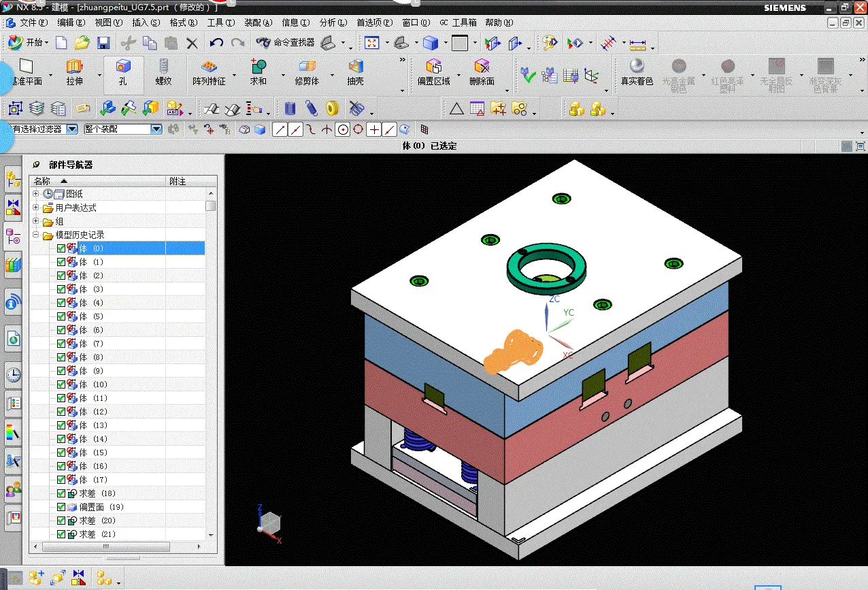Open the roles sidebar tab with people icon
Screen dimensions: 868x590
click(13, 489)
